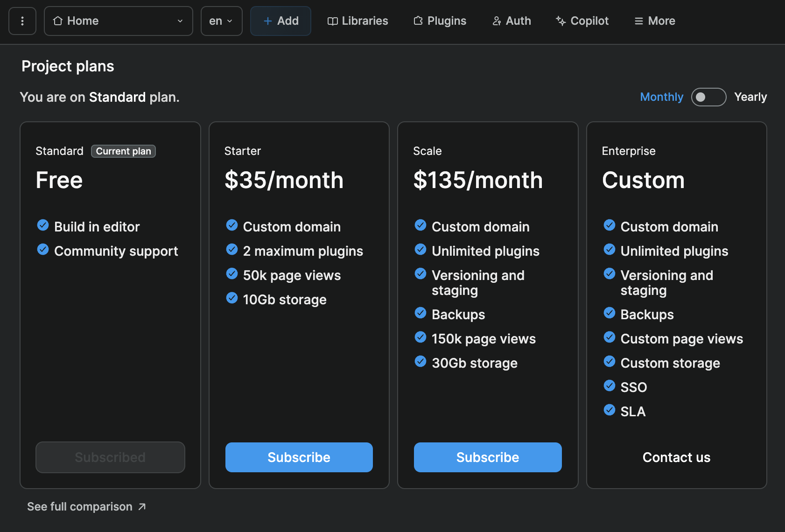The height and width of the screenshot is (532, 785).
Task: Click the house icon inside the Home selector
Action: tap(58, 21)
